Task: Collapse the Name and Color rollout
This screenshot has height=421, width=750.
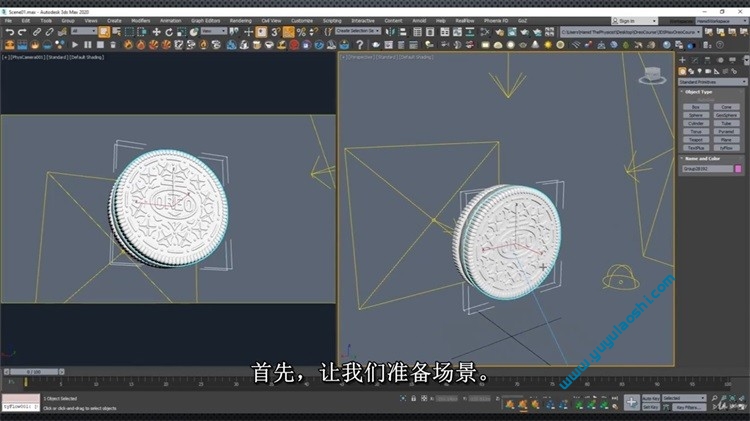Action: click(x=702, y=158)
